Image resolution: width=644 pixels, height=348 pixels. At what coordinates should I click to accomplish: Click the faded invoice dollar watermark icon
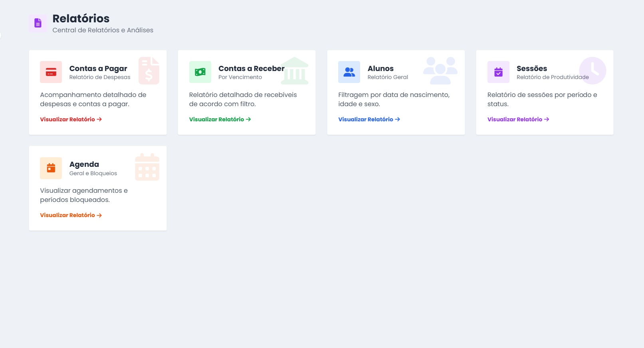click(x=149, y=71)
